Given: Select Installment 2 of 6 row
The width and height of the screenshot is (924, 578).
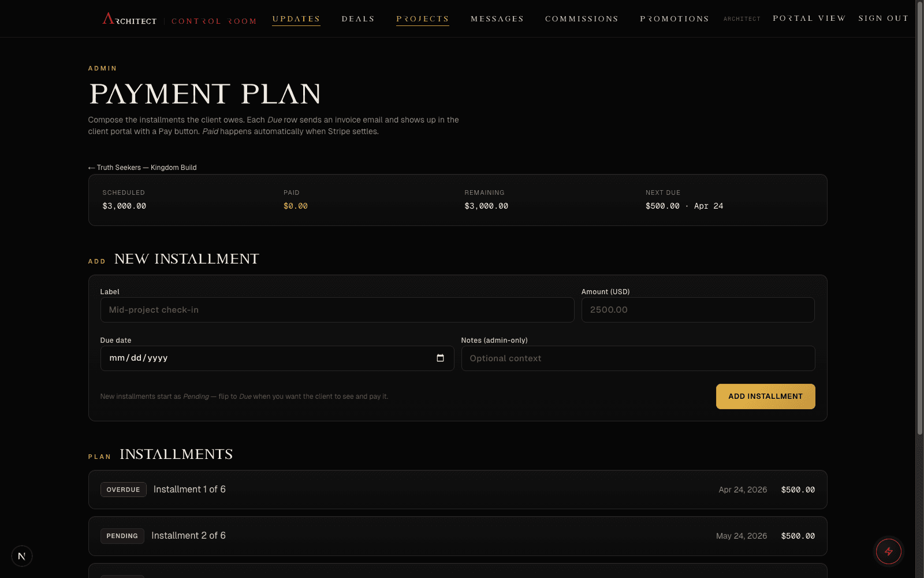Looking at the screenshot, I should coord(457,536).
